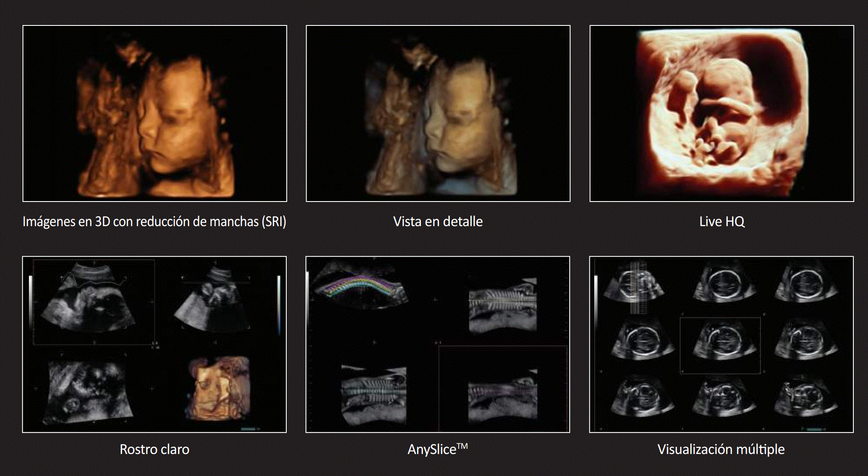868x476 pixels.
Task: Click the 'Imágenes en 3D con reducción de manchas' caption
Action: (154, 221)
